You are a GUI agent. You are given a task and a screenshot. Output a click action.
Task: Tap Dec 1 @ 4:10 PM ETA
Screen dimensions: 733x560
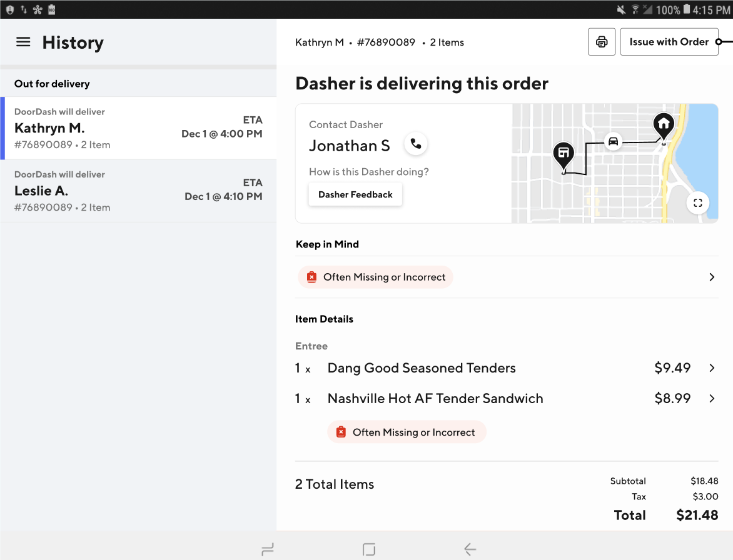click(x=223, y=196)
